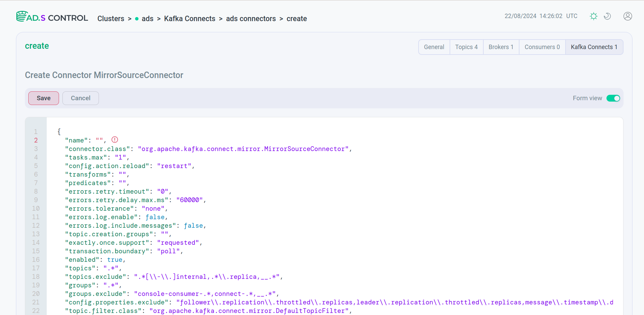Click "errors.log.enable" false value
This screenshot has width=644, height=315.
point(155,217)
